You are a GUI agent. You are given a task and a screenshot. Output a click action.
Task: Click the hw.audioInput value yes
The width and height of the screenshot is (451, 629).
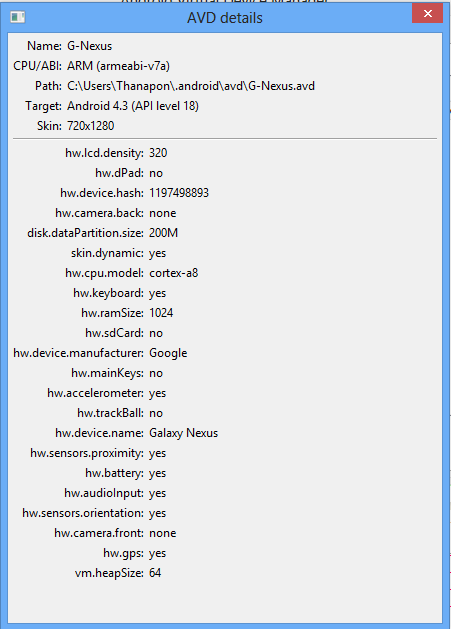157,493
